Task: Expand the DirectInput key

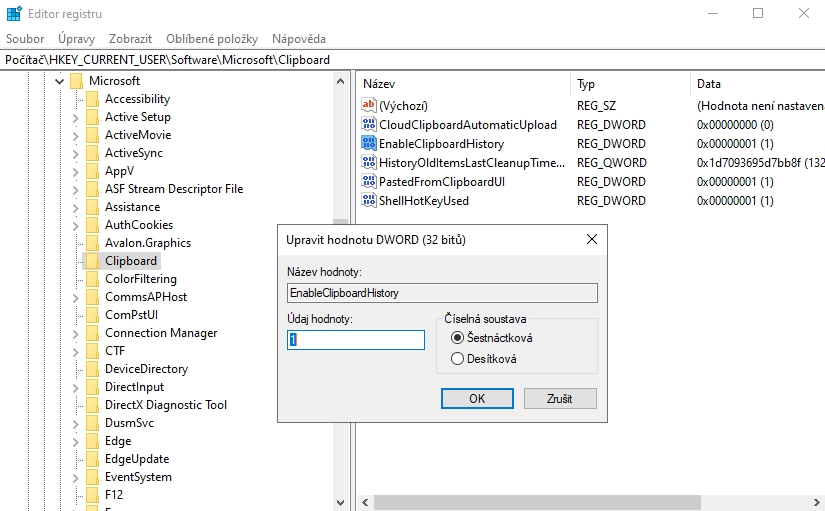Action: pyautogui.click(x=75, y=387)
